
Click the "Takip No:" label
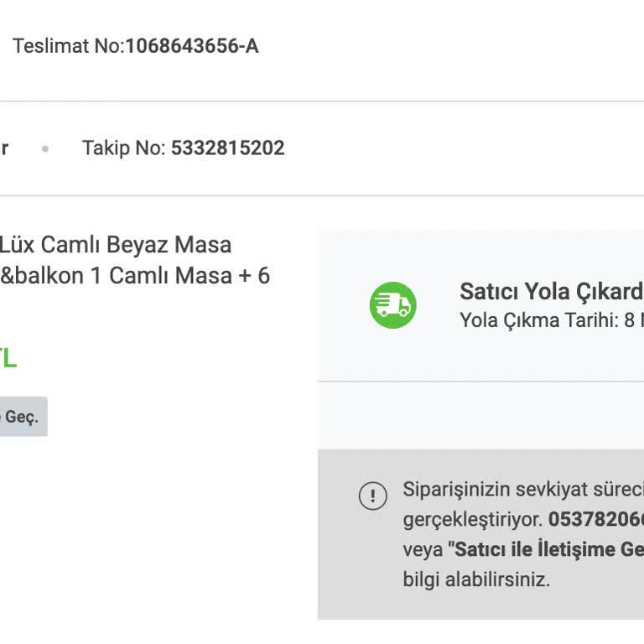[124, 148]
